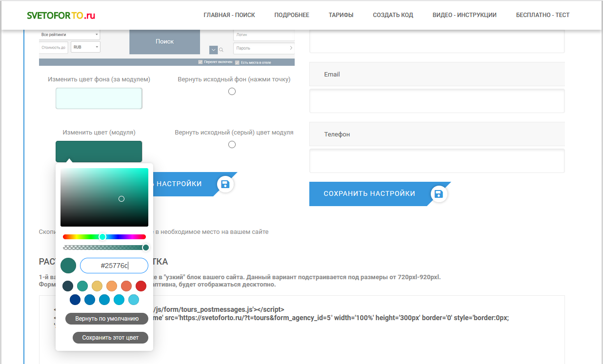The width and height of the screenshot is (603, 364).
Task: Click the Изменить цвет (модуля) label
Action: (99, 133)
